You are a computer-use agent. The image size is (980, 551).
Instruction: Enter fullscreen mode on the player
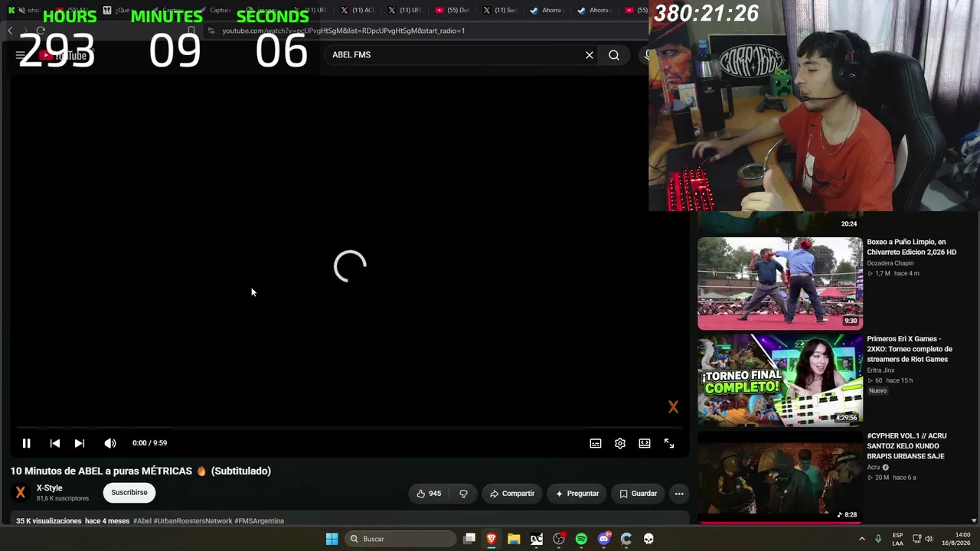(669, 443)
